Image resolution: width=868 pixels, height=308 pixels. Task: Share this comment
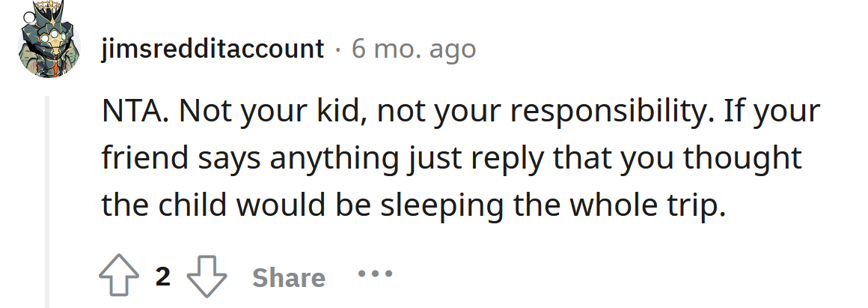[288, 278]
